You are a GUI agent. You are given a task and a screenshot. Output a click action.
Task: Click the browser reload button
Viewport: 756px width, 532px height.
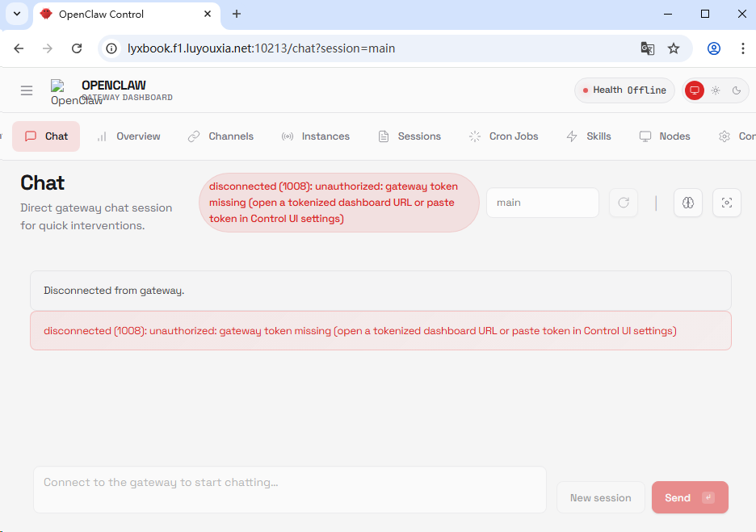[x=77, y=48]
